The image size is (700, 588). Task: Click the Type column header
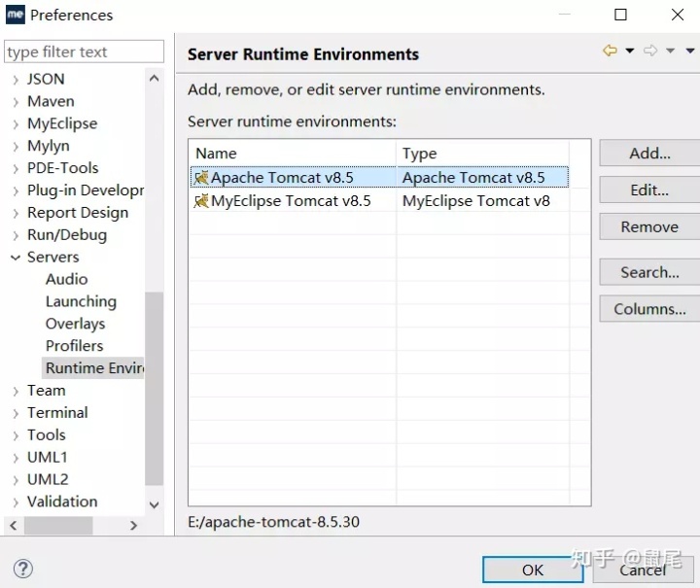tap(482, 154)
